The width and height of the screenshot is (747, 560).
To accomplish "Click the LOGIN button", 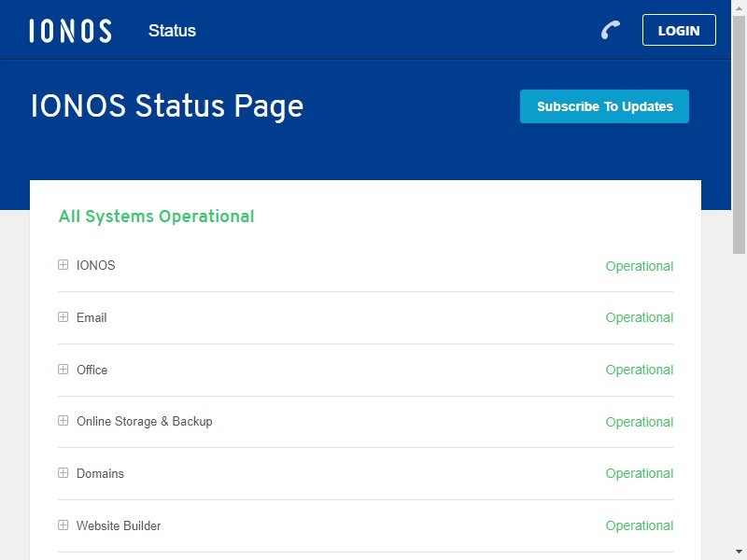I will coord(679,30).
